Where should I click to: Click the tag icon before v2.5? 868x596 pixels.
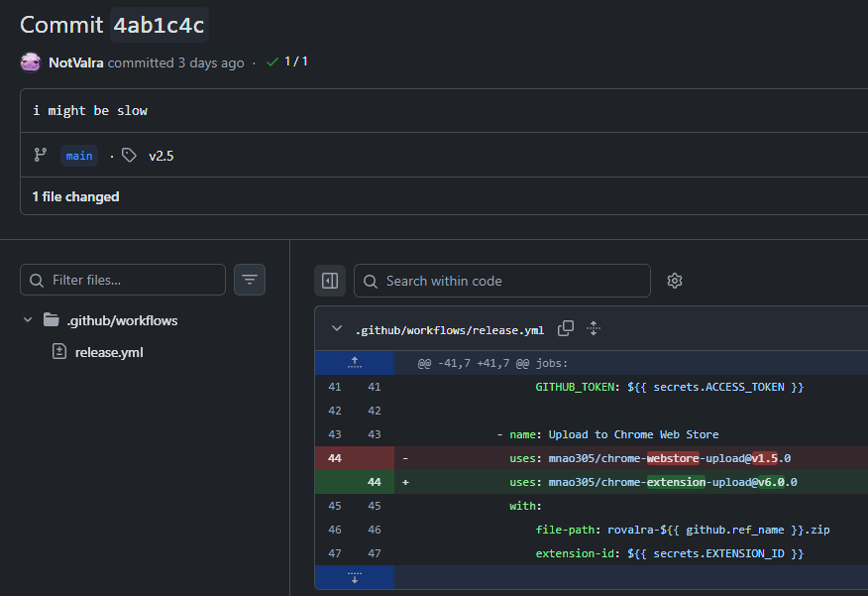pos(129,155)
